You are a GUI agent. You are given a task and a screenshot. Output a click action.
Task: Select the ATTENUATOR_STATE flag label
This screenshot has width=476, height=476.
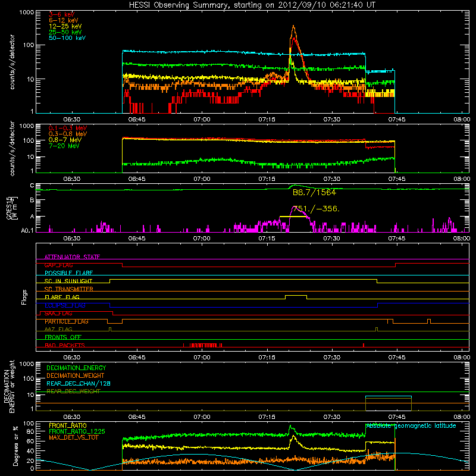point(72,257)
